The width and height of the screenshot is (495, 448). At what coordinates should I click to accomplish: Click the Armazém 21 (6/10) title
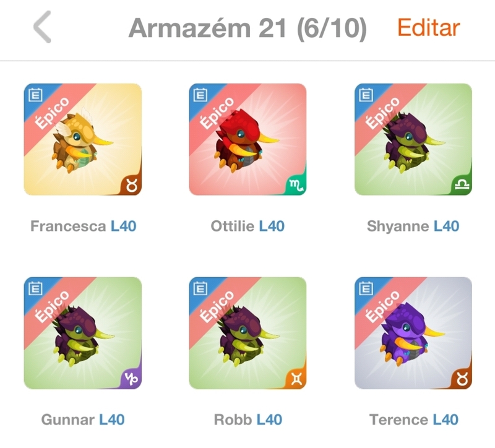248,28
